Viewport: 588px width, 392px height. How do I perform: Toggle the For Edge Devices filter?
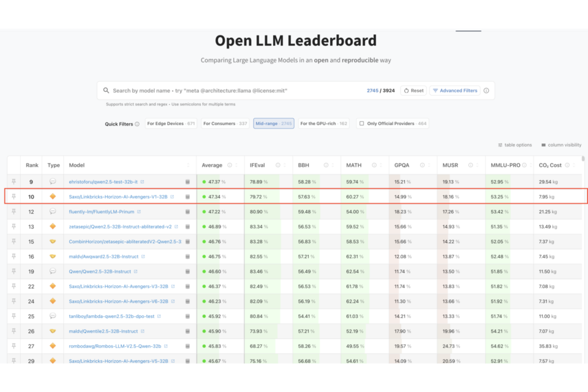tap(171, 124)
